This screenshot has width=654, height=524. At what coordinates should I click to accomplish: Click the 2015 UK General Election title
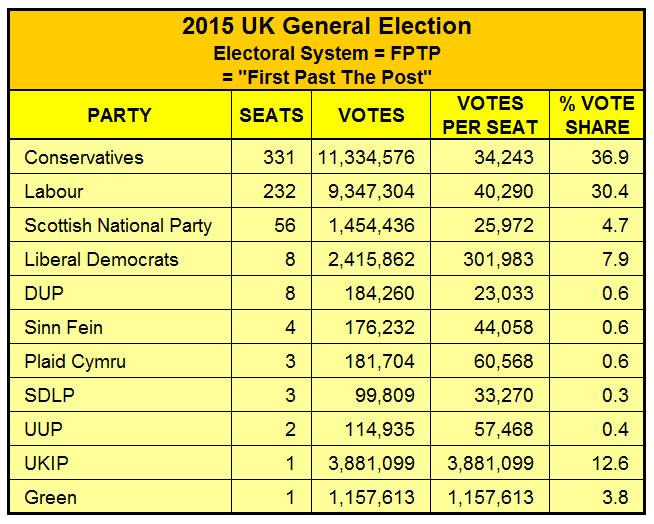click(x=327, y=26)
